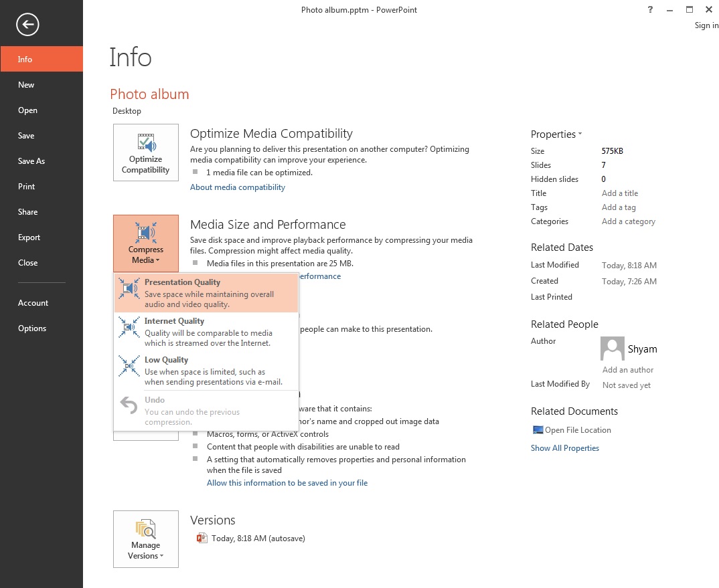Click the Last Modified date Today, 8:18 AM
The width and height of the screenshot is (719, 588).
pyautogui.click(x=629, y=266)
